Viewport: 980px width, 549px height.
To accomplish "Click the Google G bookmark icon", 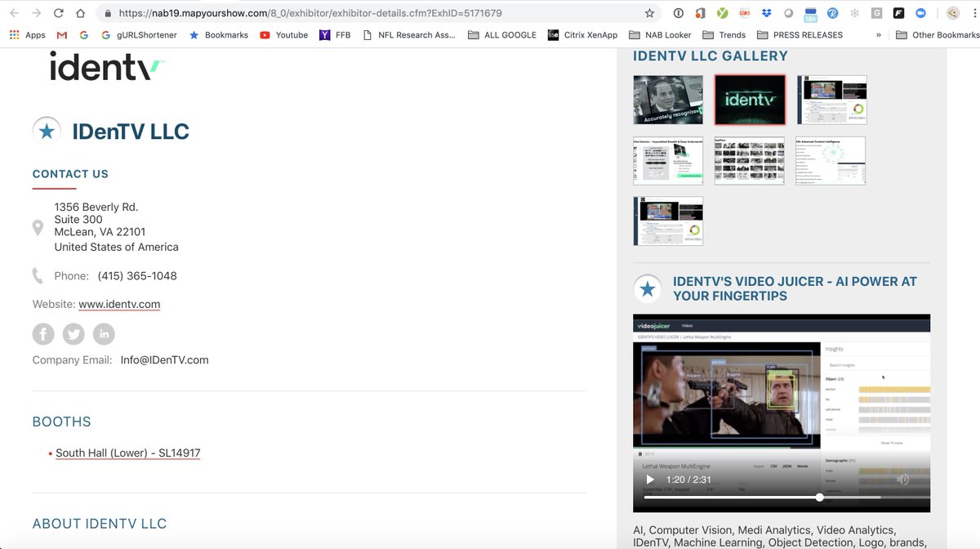I will click(84, 35).
